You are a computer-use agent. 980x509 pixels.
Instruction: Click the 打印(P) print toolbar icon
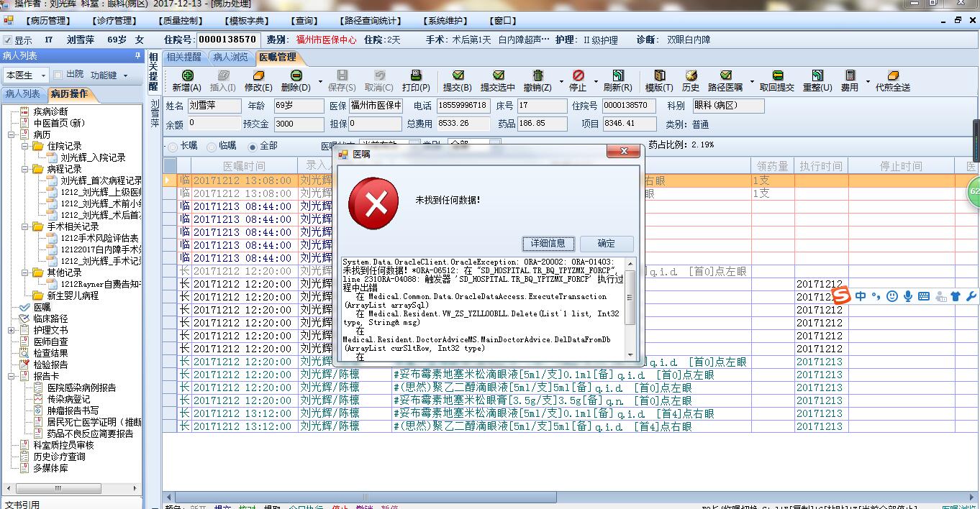(416, 75)
